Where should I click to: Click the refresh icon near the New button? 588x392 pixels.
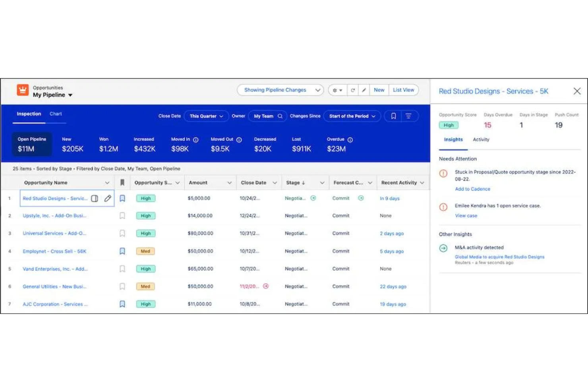tap(353, 90)
